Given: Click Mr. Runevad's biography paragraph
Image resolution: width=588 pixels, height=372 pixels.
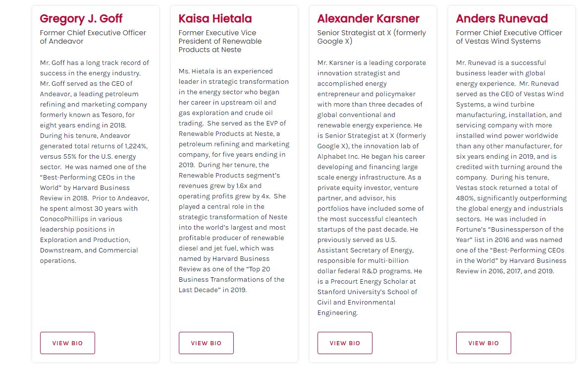Looking at the screenshot, I should (511, 167).
